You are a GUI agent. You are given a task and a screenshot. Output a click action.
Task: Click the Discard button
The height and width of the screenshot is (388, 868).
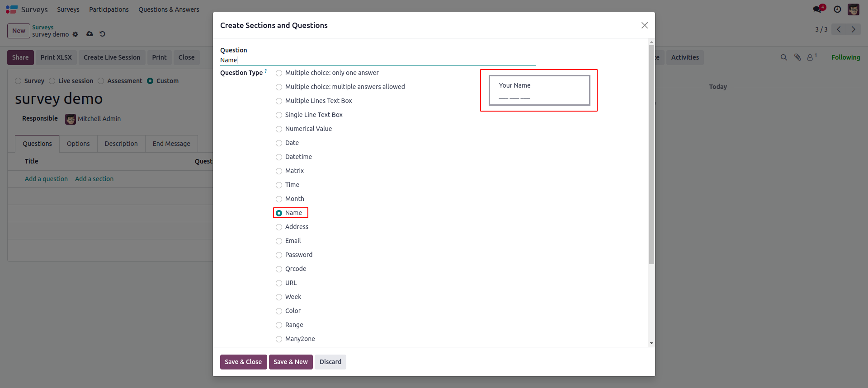tap(330, 362)
